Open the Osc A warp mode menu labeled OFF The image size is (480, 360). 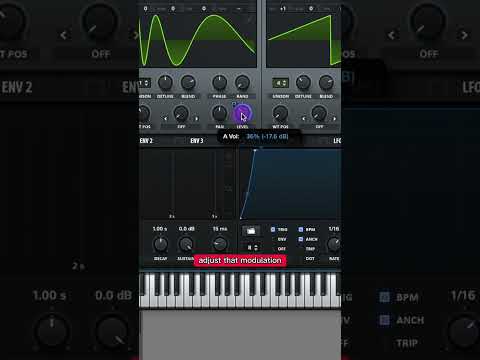pyautogui.click(x=181, y=127)
